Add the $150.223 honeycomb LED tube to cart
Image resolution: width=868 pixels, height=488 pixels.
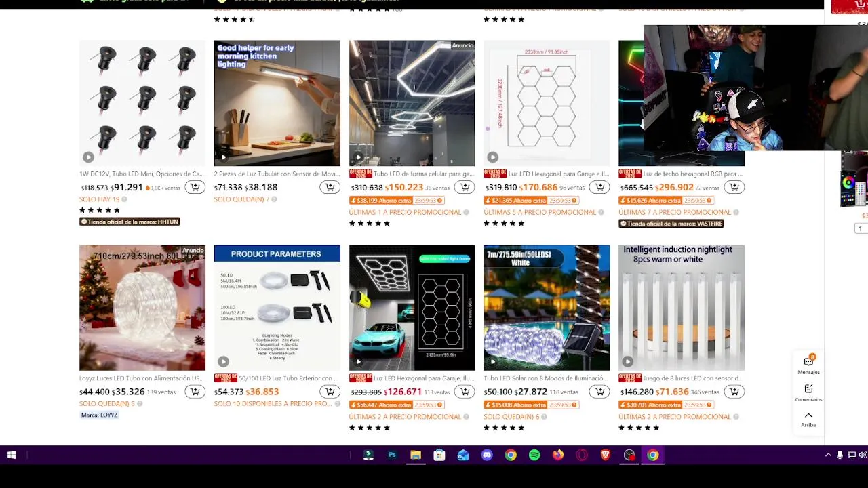(465, 188)
